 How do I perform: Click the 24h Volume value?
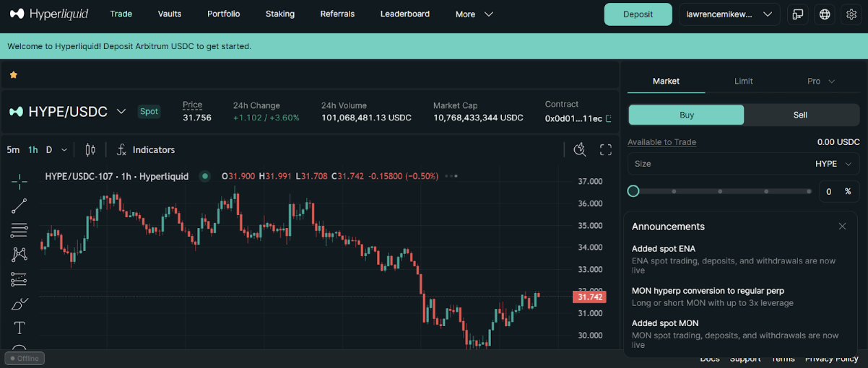point(366,118)
